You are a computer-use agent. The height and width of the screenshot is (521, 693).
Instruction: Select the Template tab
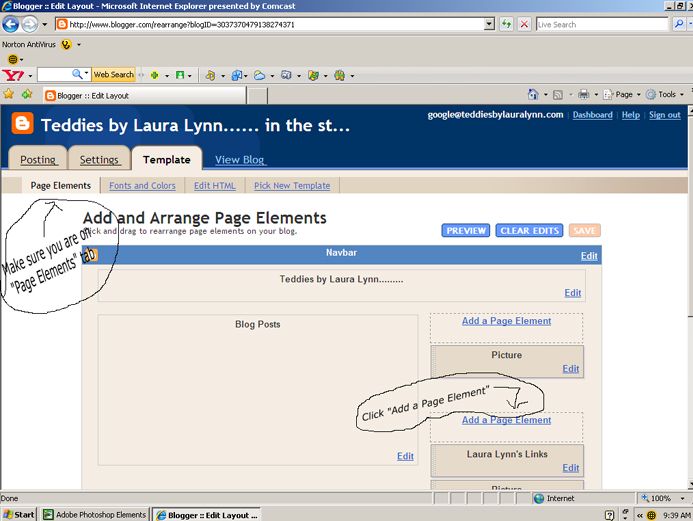(x=167, y=159)
